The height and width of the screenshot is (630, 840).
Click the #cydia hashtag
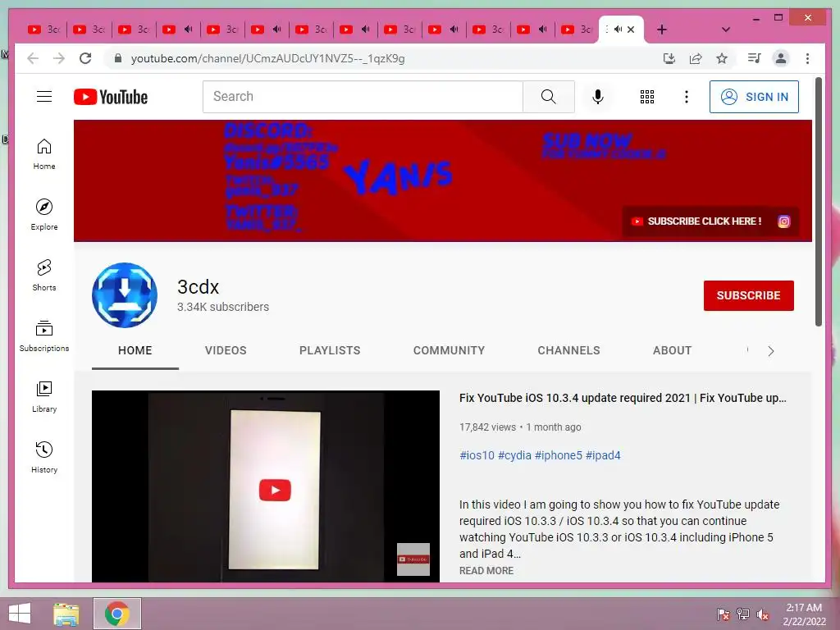point(514,455)
